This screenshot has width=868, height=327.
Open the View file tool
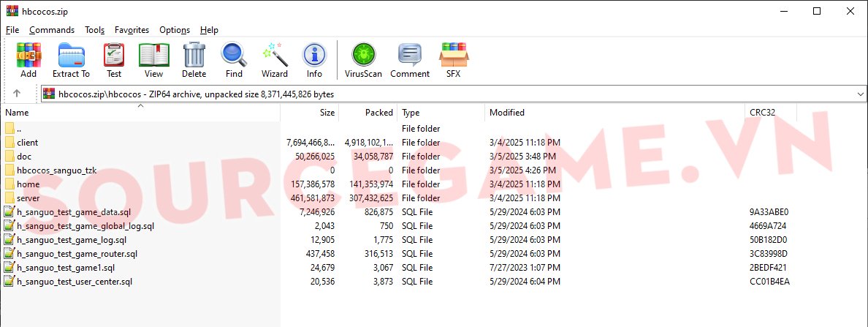click(x=153, y=59)
